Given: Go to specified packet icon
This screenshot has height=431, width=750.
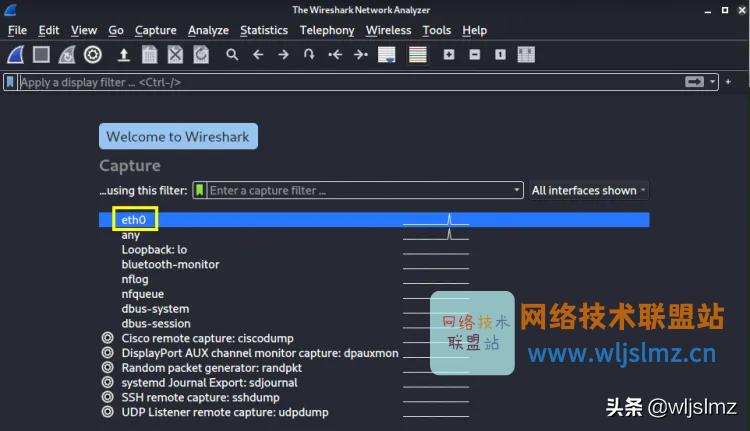Looking at the screenshot, I should coord(309,55).
